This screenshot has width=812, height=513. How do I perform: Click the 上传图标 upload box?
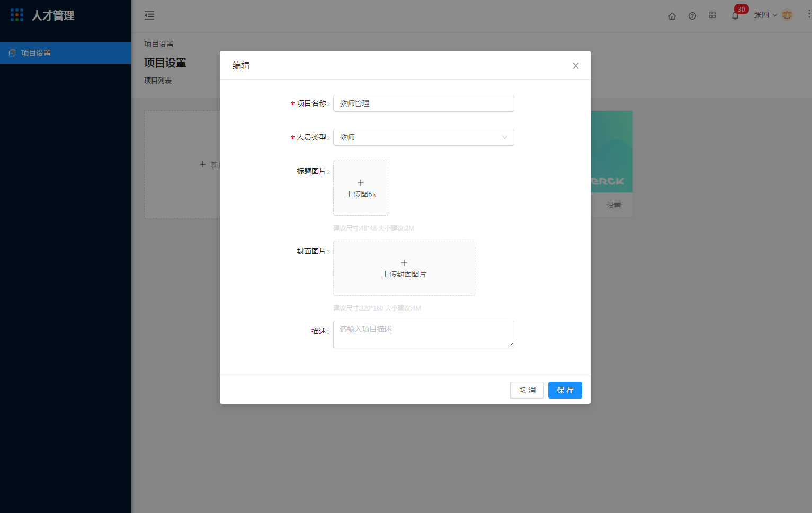[x=361, y=188]
